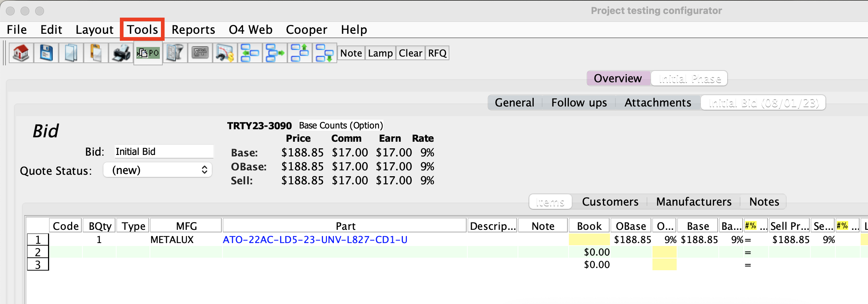
Task: Click the Save floppy disk icon
Action: tap(46, 53)
